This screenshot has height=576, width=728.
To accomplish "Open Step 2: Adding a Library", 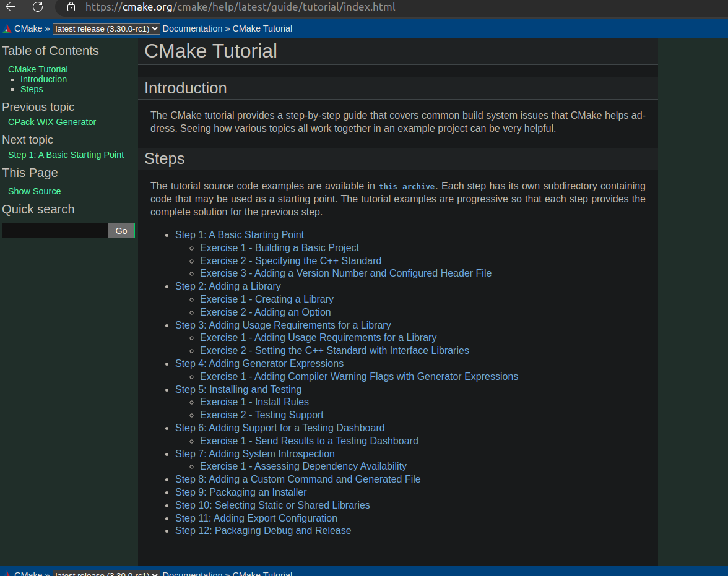I will point(228,286).
